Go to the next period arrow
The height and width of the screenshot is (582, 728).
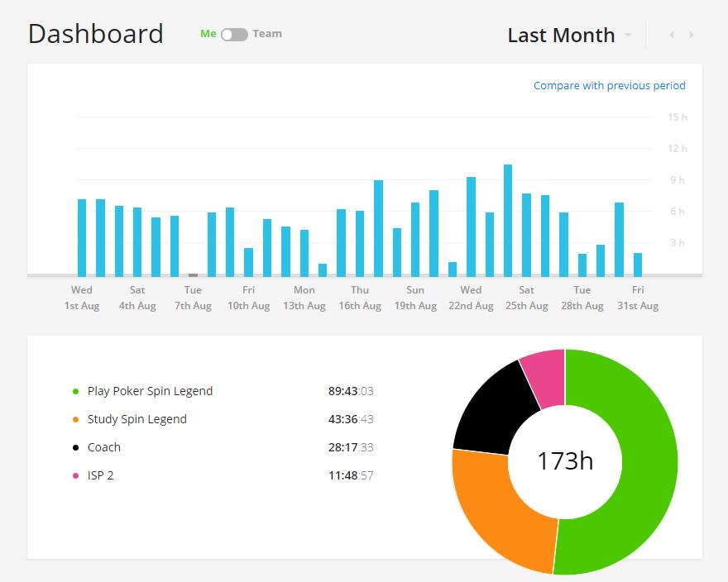(692, 35)
